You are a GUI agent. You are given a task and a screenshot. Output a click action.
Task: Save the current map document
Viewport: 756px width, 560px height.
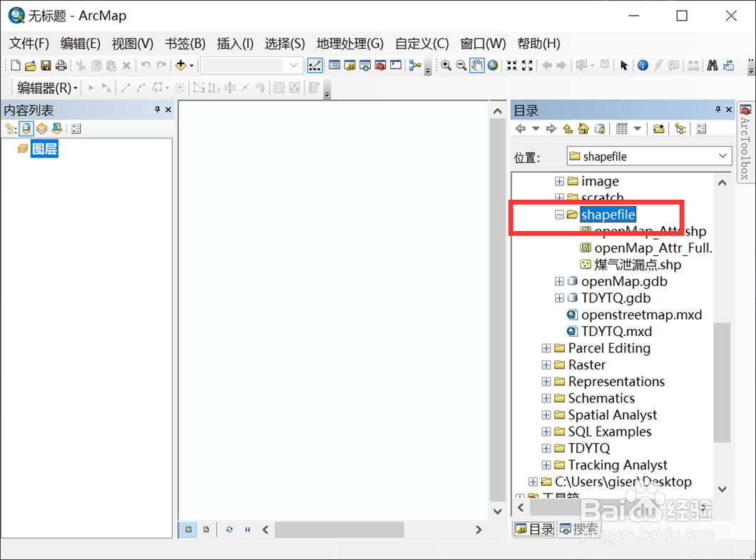[x=46, y=65]
